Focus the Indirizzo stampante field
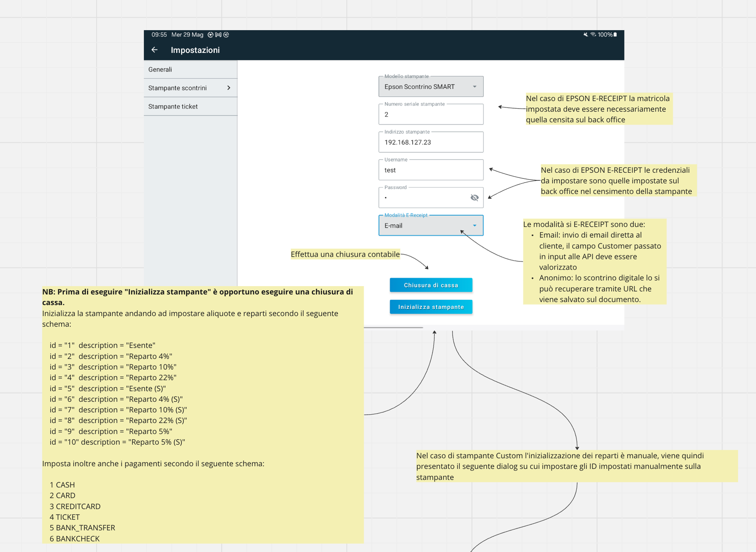Image resolution: width=756 pixels, height=552 pixels. (431, 142)
